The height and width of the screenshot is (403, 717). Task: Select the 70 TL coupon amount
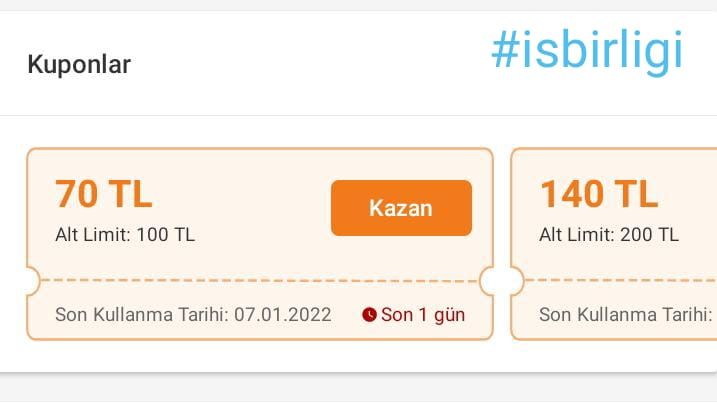tap(104, 194)
